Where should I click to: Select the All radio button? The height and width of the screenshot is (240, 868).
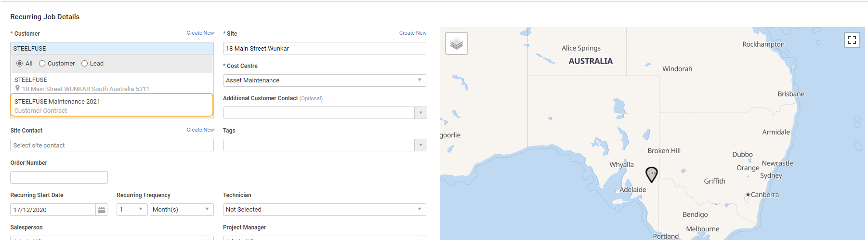coord(20,64)
